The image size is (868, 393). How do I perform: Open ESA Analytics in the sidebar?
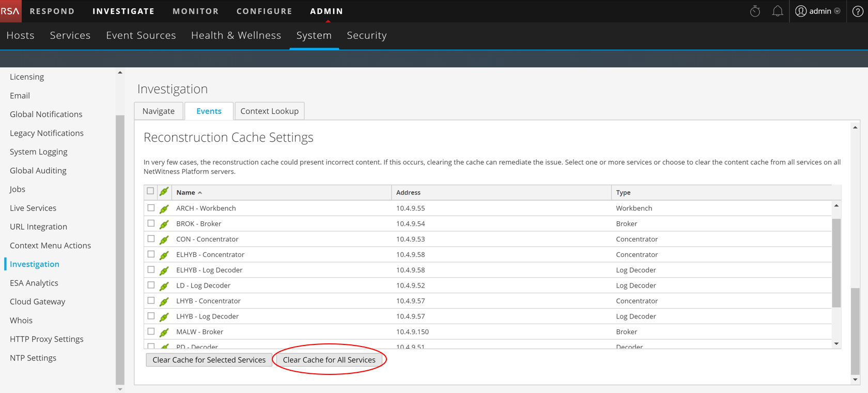(x=34, y=283)
